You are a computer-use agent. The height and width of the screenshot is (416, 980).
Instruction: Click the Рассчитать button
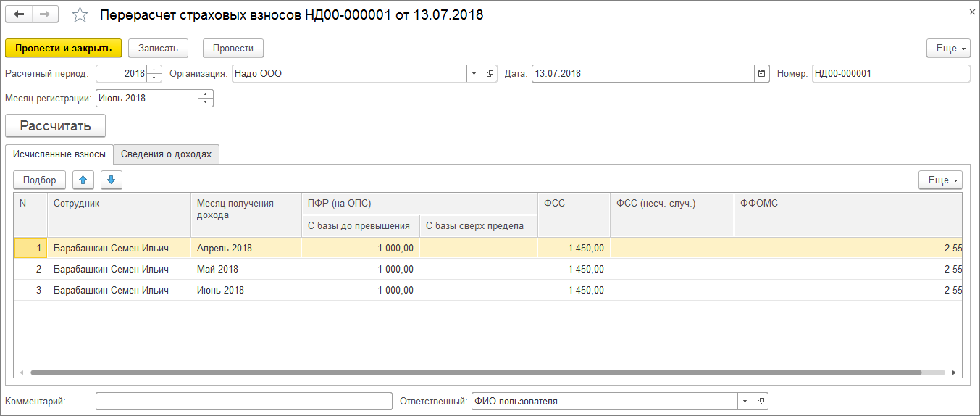55,125
